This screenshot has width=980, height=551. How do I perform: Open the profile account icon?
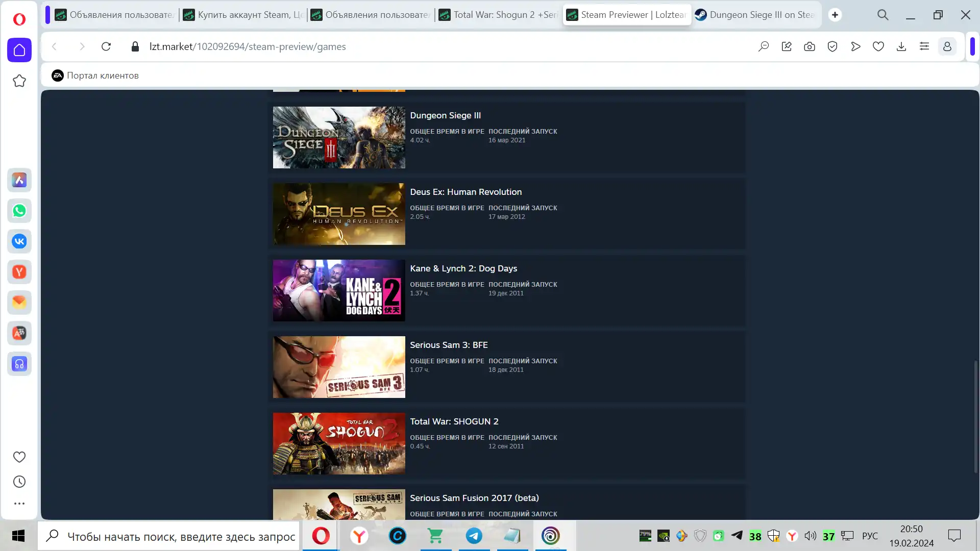pos(947,46)
